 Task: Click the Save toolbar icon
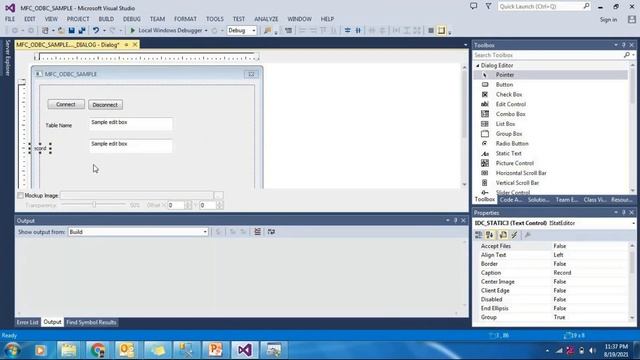point(71,31)
